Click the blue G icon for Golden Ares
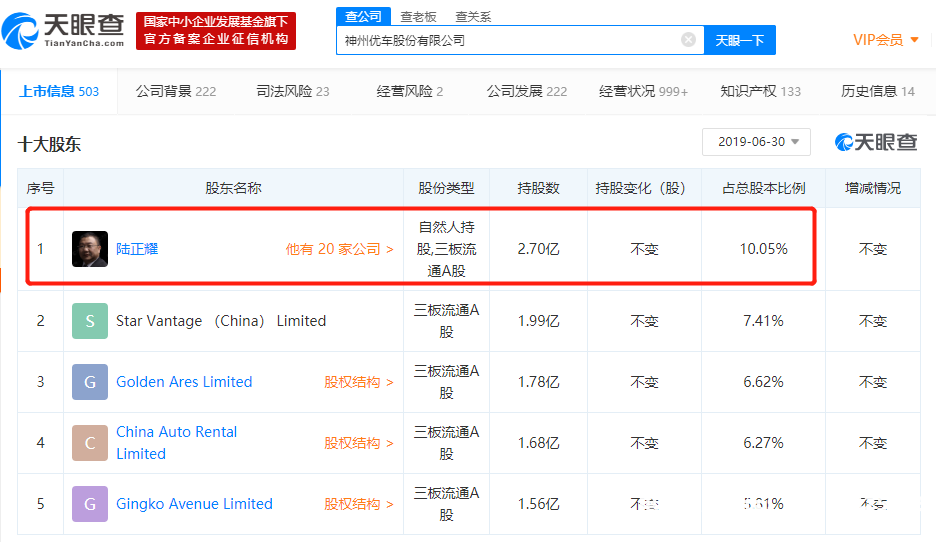This screenshot has height=542, width=936. pyautogui.click(x=90, y=382)
